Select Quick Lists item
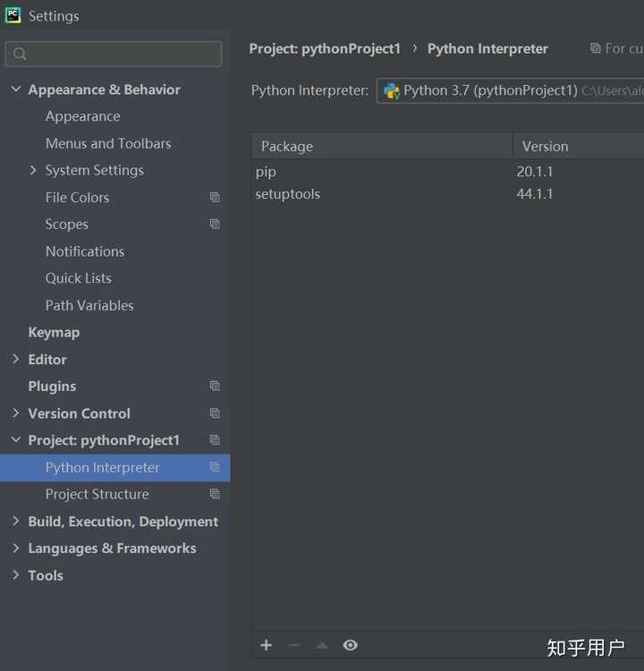 pos(79,278)
